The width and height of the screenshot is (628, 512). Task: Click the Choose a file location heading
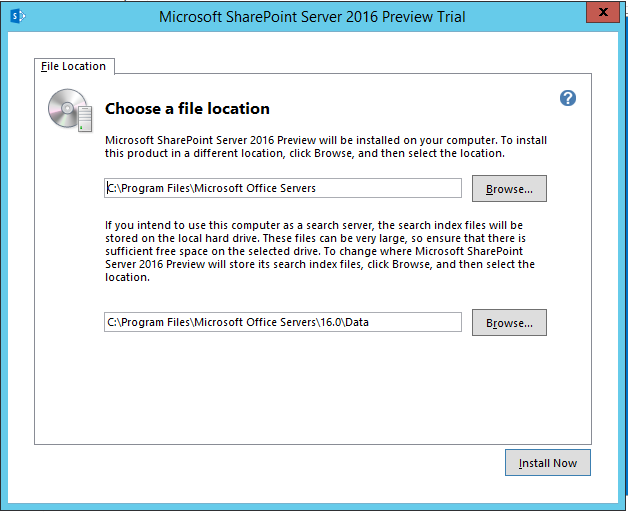tap(187, 109)
